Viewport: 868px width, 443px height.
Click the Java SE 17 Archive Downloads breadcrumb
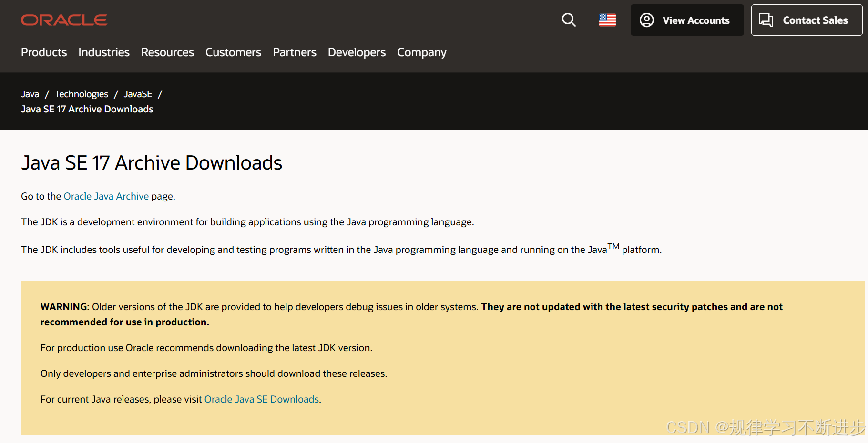tap(87, 109)
